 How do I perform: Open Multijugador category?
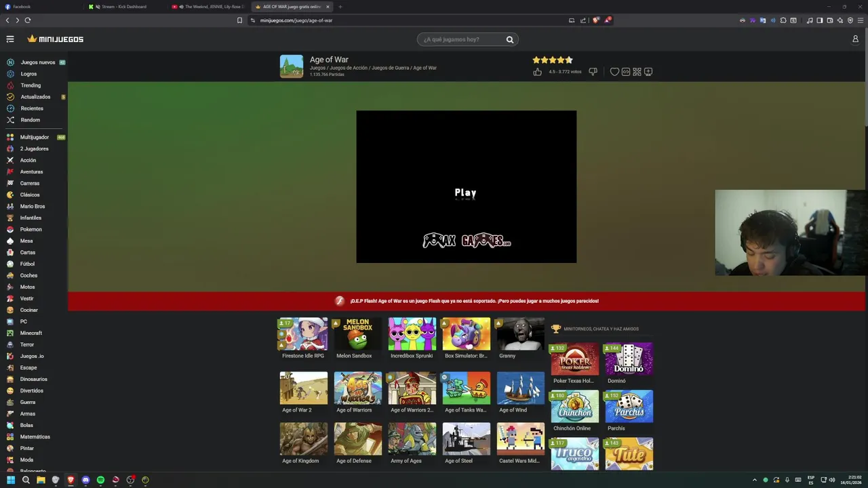point(34,137)
